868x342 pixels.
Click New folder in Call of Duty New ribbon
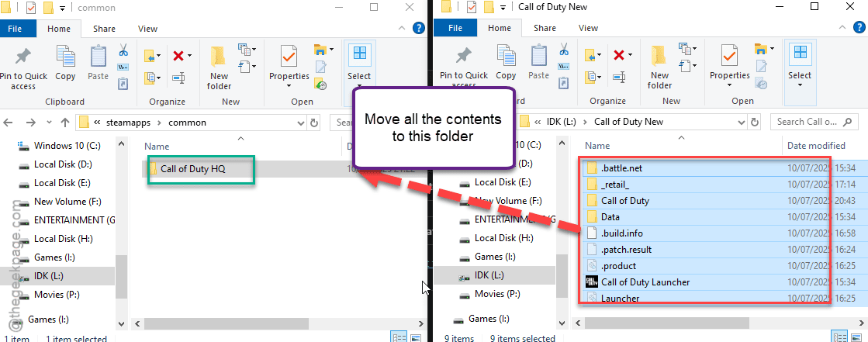point(659,67)
